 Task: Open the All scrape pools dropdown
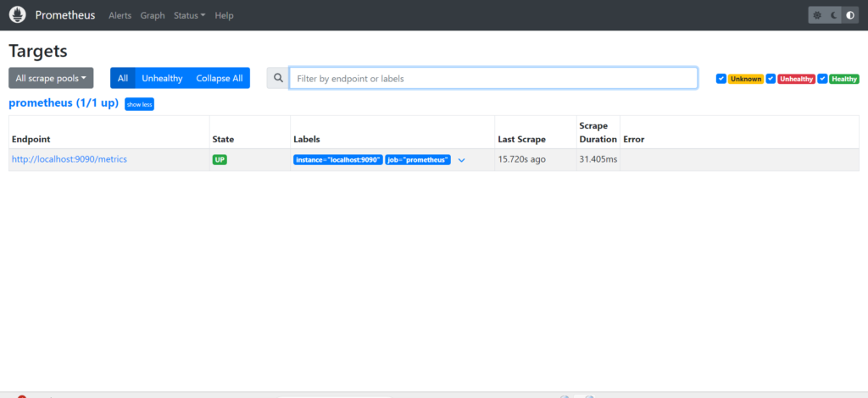pos(51,78)
